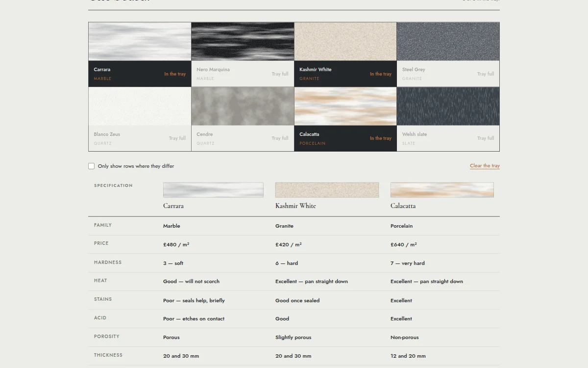Choose the Steel Grey granite card
The height and width of the screenshot is (368, 588).
point(448,54)
